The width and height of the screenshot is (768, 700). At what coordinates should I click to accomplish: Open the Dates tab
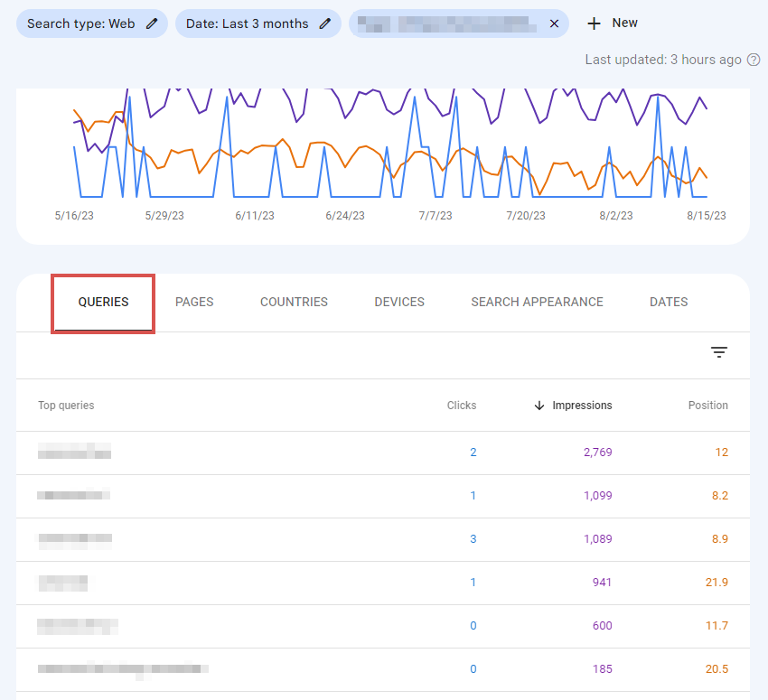point(669,302)
